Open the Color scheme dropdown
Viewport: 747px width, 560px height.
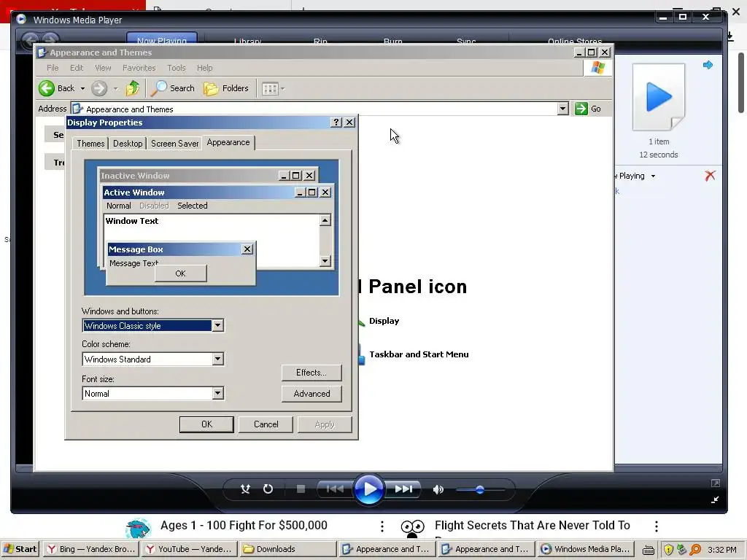(217, 359)
